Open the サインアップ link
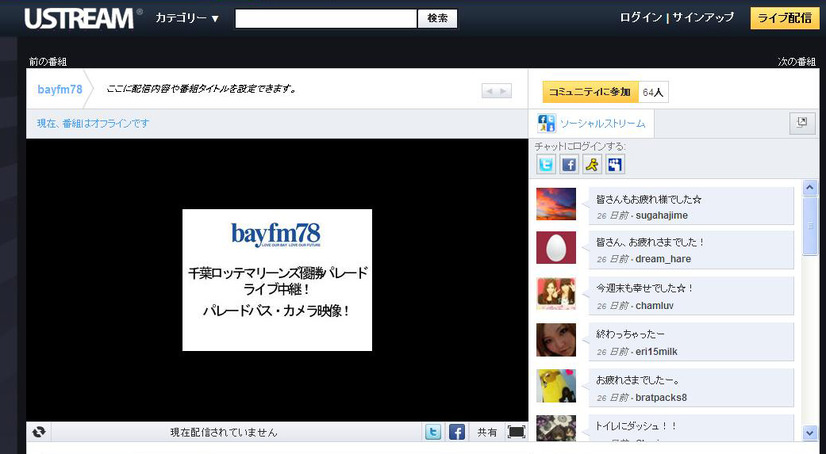The image size is (826, 454). (x=703, y=17)
